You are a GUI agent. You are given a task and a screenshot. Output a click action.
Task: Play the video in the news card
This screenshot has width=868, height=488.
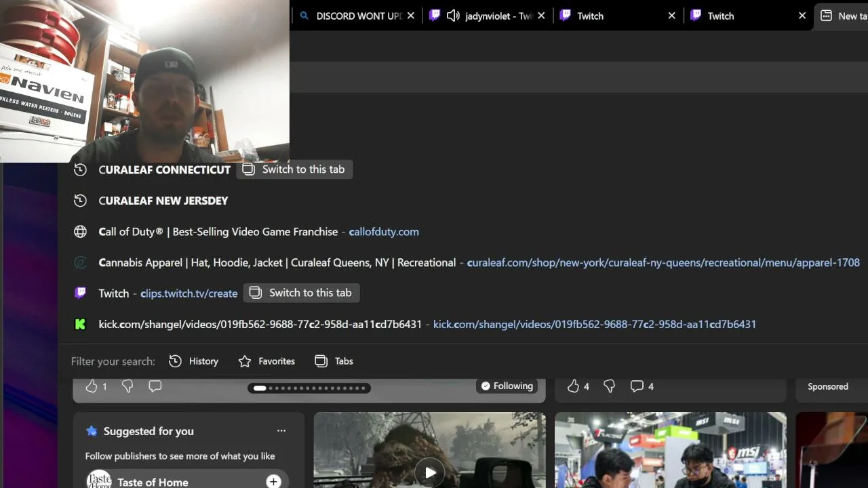430,472
